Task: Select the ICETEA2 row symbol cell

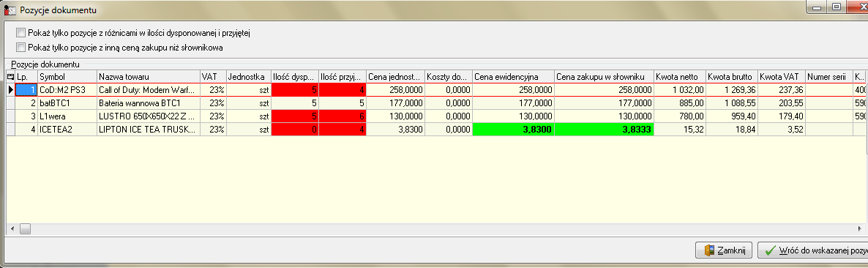Action: [x=67, y=129]
